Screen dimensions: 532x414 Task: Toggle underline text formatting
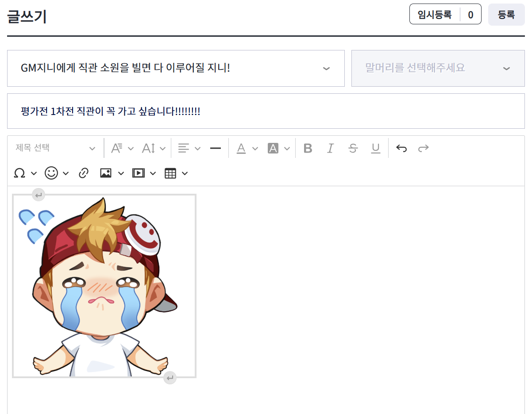(376, 148)
